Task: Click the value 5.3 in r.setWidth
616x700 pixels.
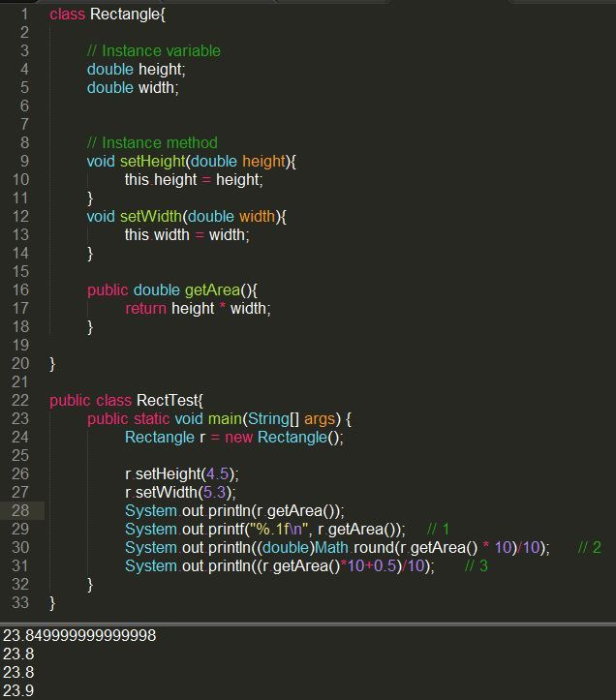Action: 214,493
